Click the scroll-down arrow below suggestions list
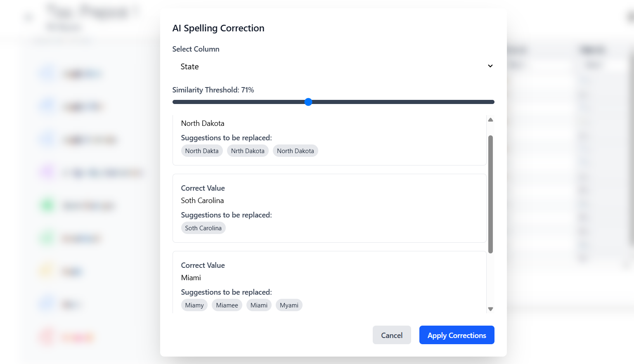The image size is (634, 364). tap(490, 309)
